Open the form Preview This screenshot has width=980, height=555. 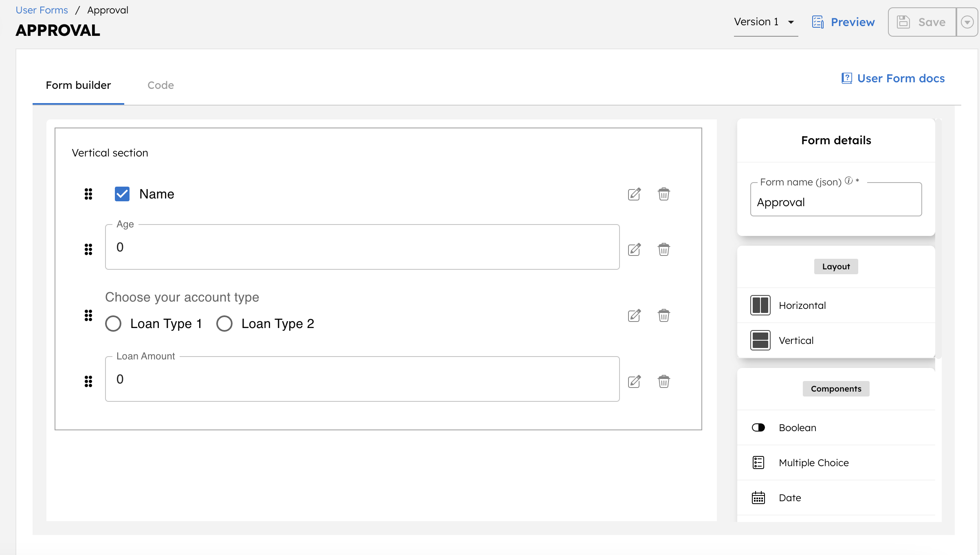pos(843,22)
